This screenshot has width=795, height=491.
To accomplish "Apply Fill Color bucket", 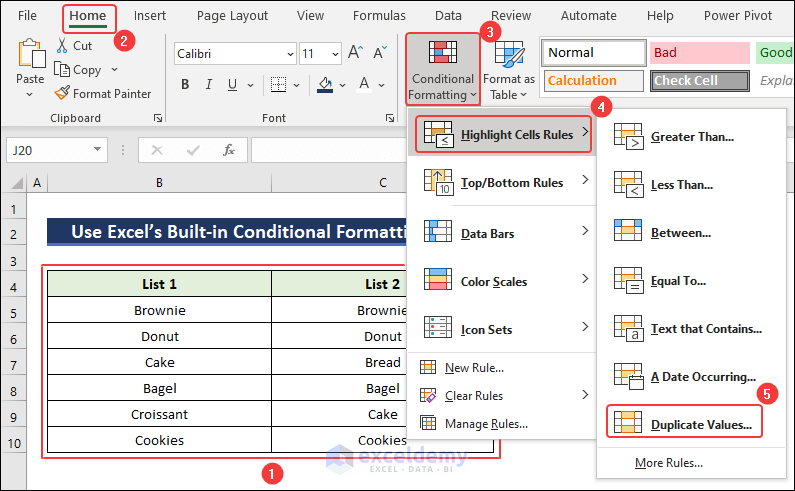I will click(x=325, y=84).
